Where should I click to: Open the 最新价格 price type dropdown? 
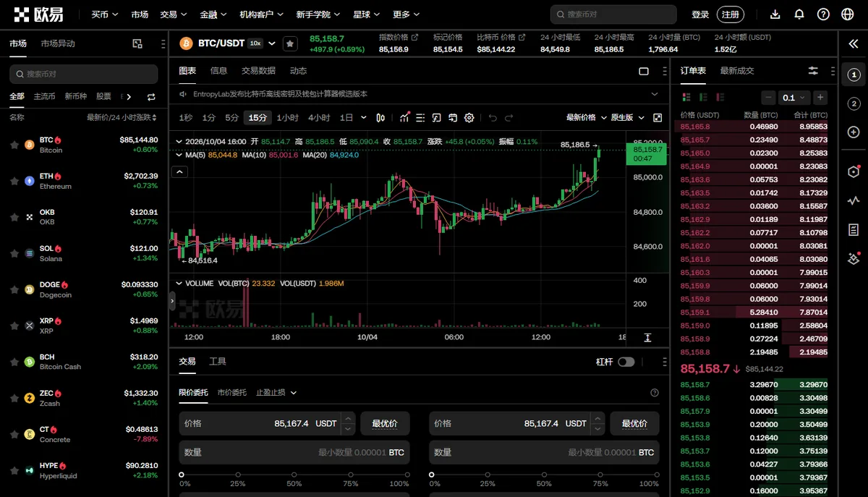[x=586, y=118]
